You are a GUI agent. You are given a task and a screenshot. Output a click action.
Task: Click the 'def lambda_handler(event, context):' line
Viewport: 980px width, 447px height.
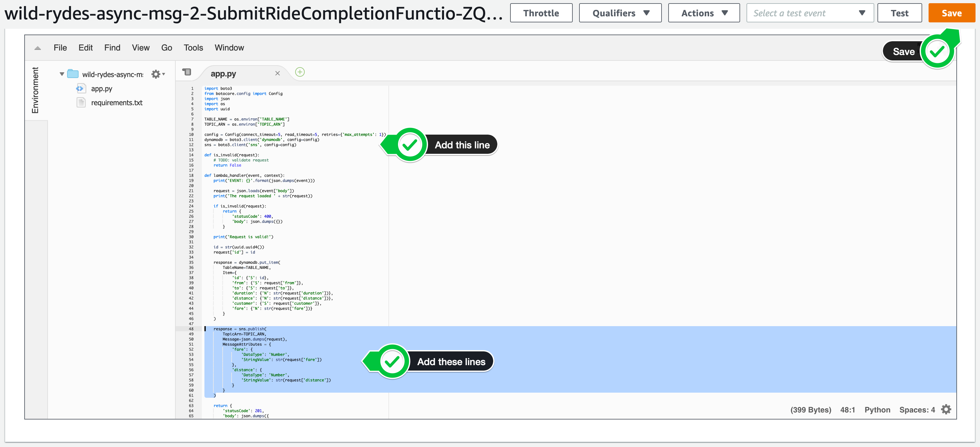[x=244, y=176]
